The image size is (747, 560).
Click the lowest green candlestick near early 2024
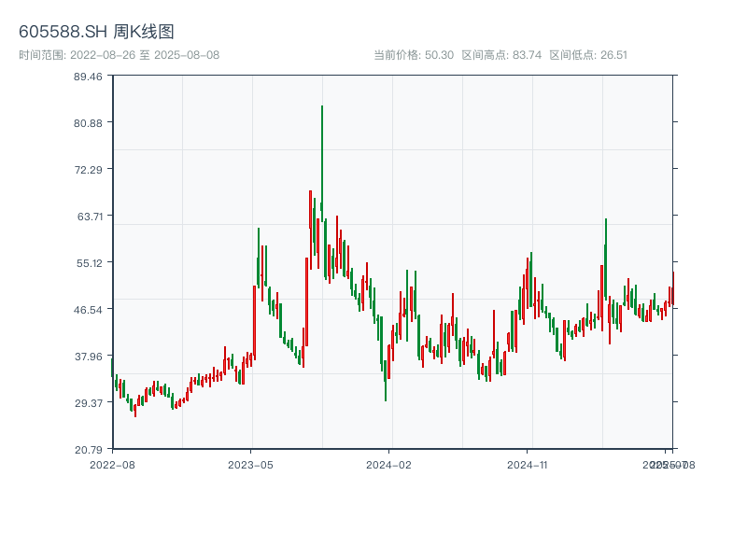[x=386, y=381]
